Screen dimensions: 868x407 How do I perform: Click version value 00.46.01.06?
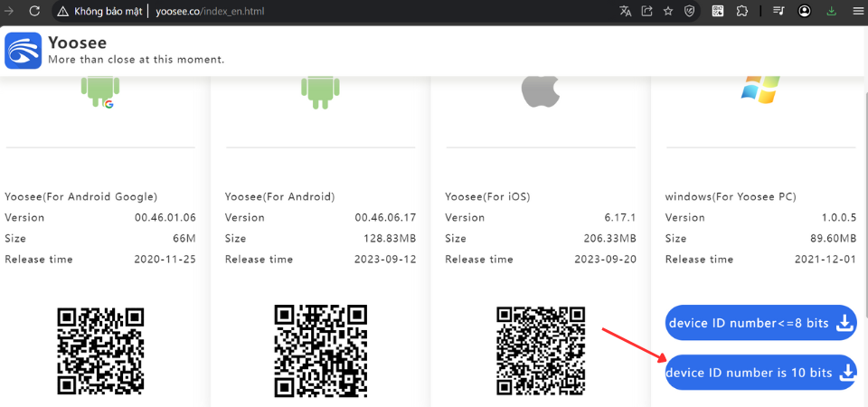pos(165,218)
